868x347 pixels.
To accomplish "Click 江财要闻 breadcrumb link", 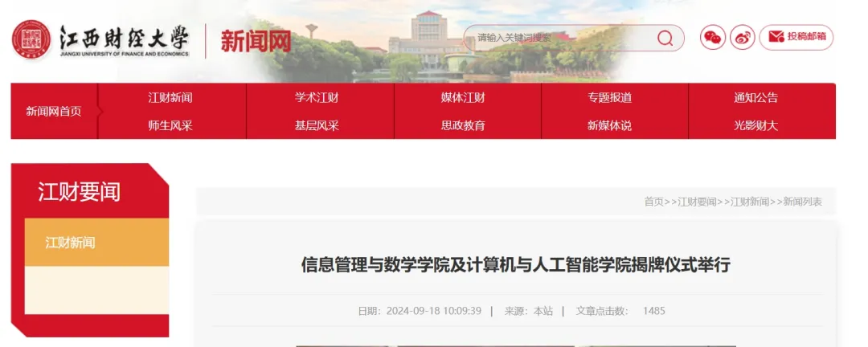I will coord(697,202).
